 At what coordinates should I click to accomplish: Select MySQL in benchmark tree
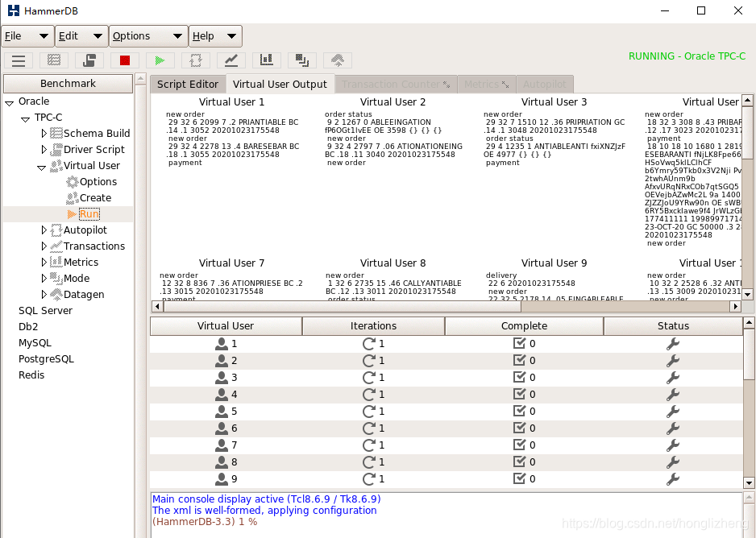tap(35, 343)
